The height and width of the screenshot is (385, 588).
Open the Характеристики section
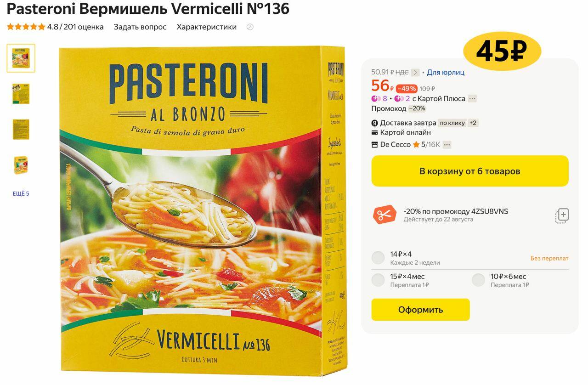207,27
